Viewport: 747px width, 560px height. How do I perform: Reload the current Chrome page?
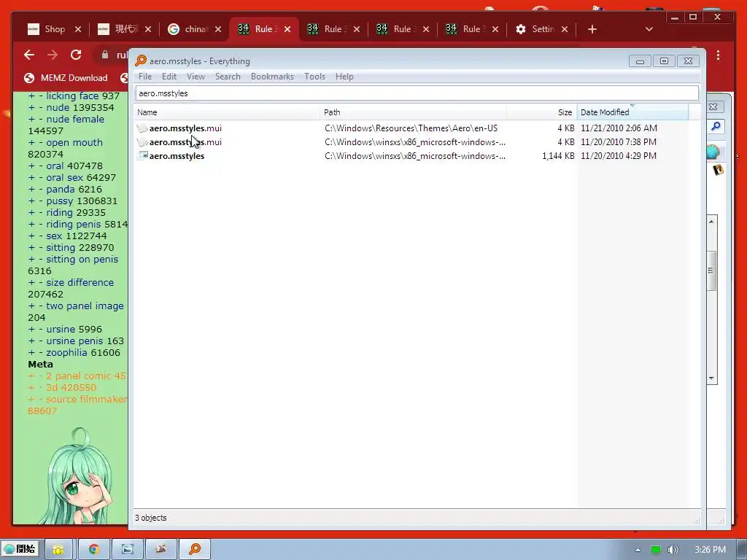76,55
